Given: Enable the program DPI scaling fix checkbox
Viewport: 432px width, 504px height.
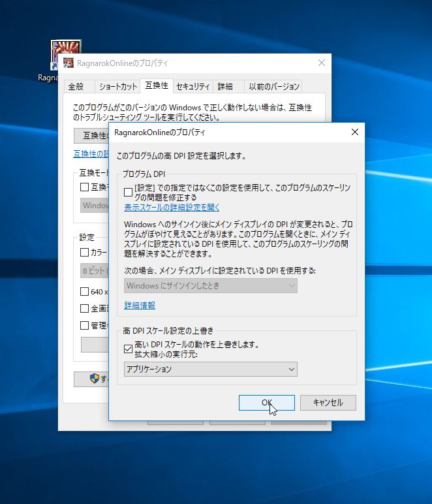Looking at the screenshot, I should tap(128, 192).
